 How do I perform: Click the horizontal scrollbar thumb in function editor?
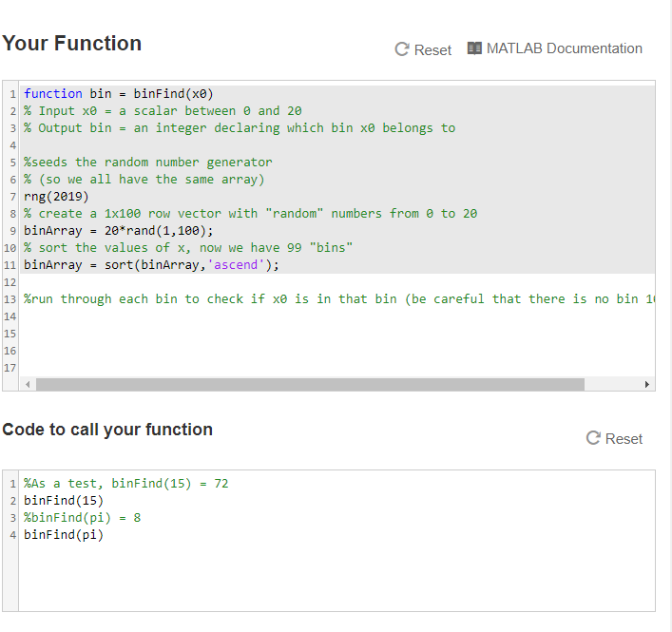310,384
